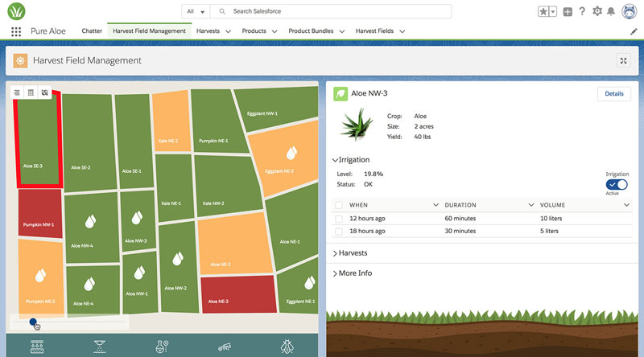
Task: Click the aloe plant thumbnail image
Action: [x=357, y=125]
